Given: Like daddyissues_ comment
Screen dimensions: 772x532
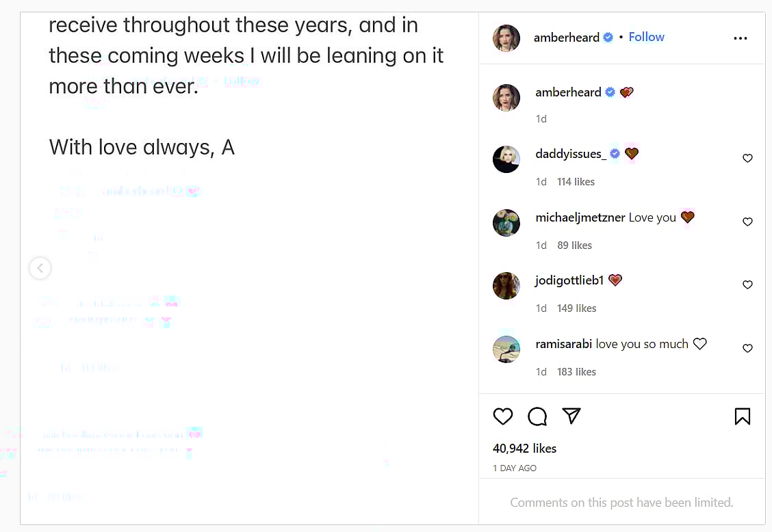Looking at the screenshot, I should pyautogui.click(x=747, y=159).
